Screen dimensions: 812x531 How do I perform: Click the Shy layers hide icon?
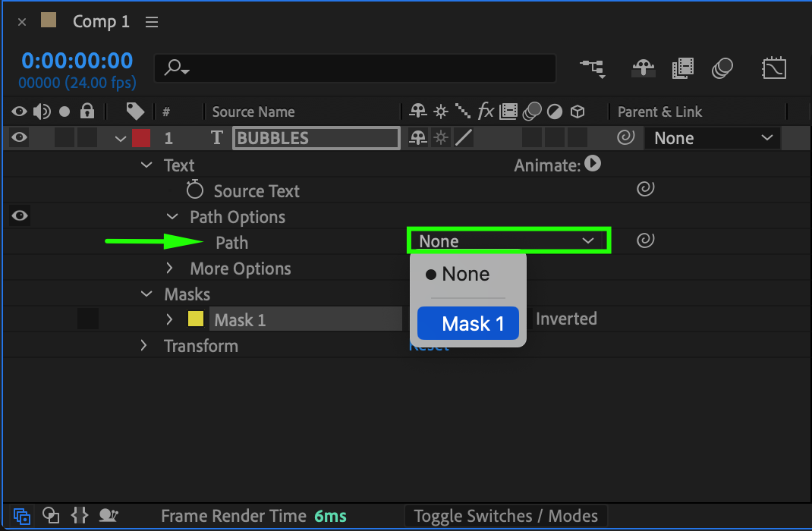click(643, 69)
